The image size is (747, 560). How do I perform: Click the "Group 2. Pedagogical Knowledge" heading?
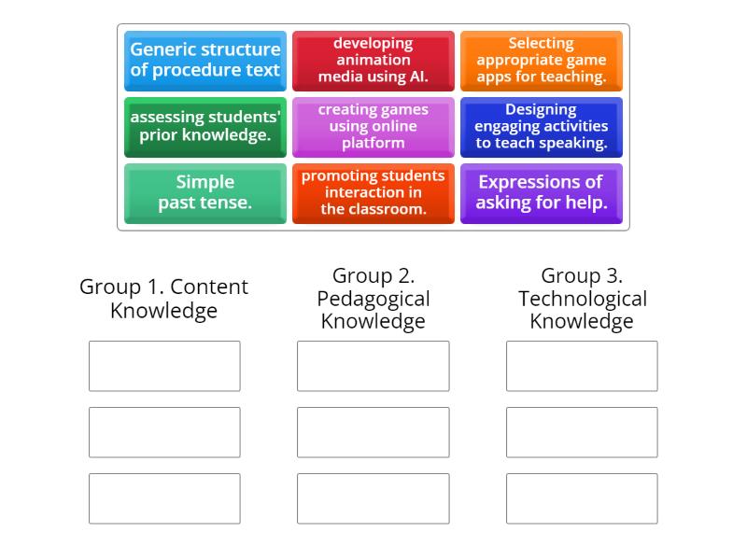[x=373, y=299]
